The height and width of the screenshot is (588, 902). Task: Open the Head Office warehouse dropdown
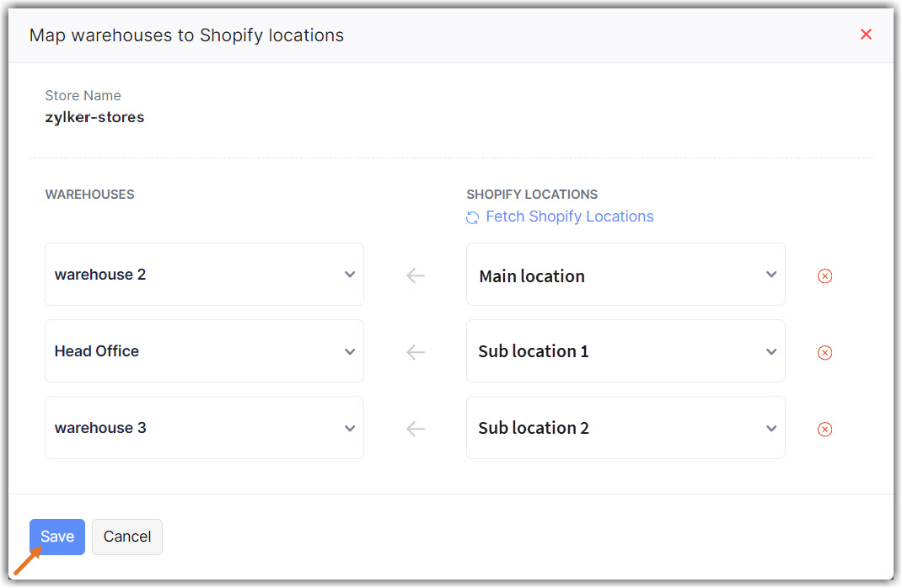click(x=204, y=351)
